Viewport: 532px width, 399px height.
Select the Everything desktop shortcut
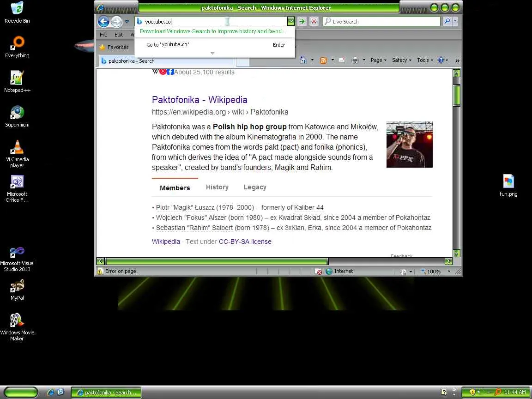pos(17,47)
